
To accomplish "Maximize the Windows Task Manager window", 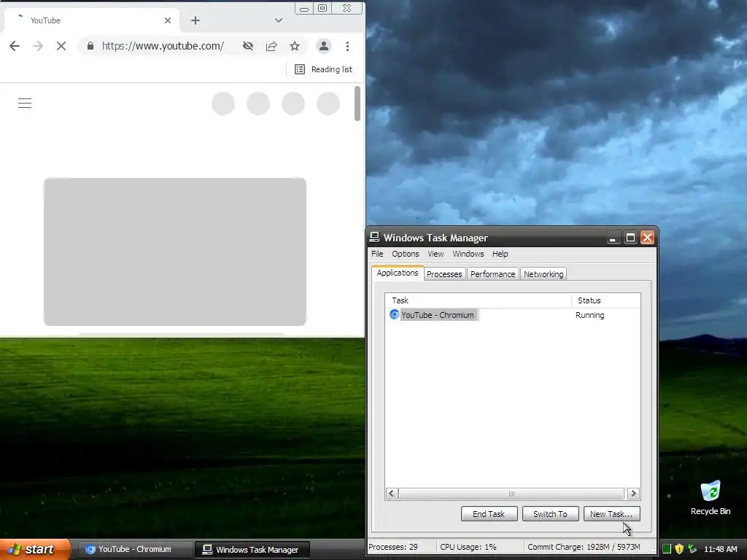I will click(630, 238).
